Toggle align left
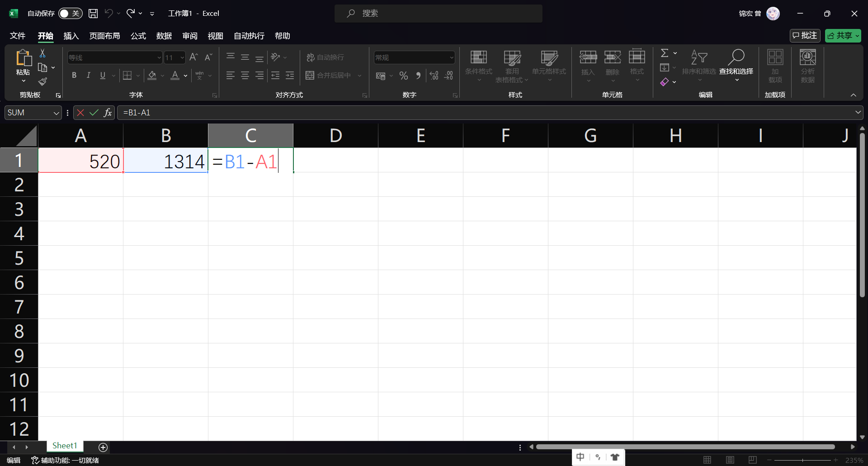This screenshot has height=466, width=868. (x=231, y=76)
